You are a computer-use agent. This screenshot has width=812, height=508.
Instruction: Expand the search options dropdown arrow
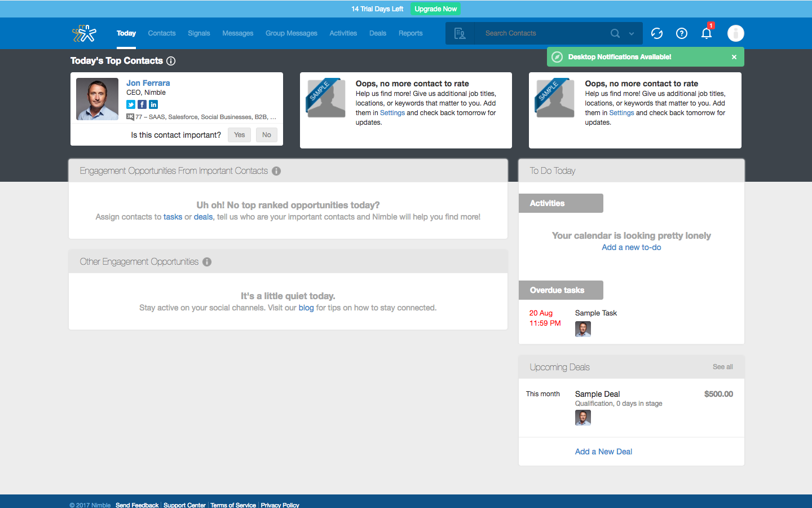click(632, 34)
